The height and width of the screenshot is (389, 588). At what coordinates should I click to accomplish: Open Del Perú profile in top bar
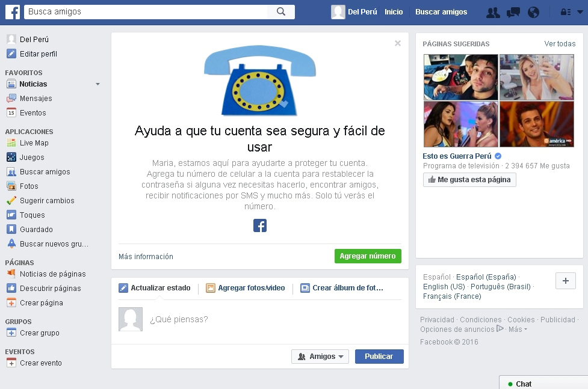(354, 12)
